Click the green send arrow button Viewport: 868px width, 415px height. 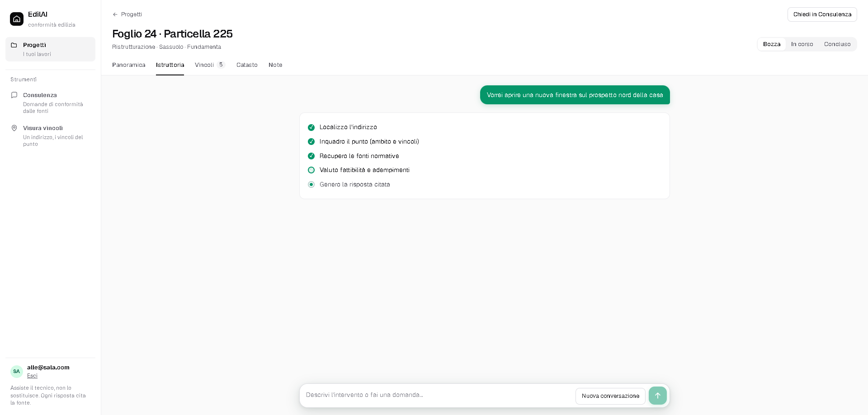[x=658, y=396]
